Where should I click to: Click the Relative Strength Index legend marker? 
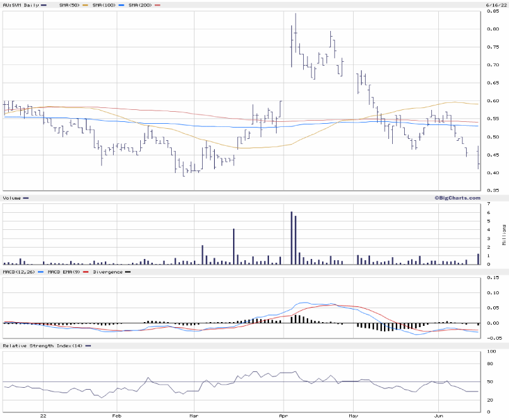(88, 346)
